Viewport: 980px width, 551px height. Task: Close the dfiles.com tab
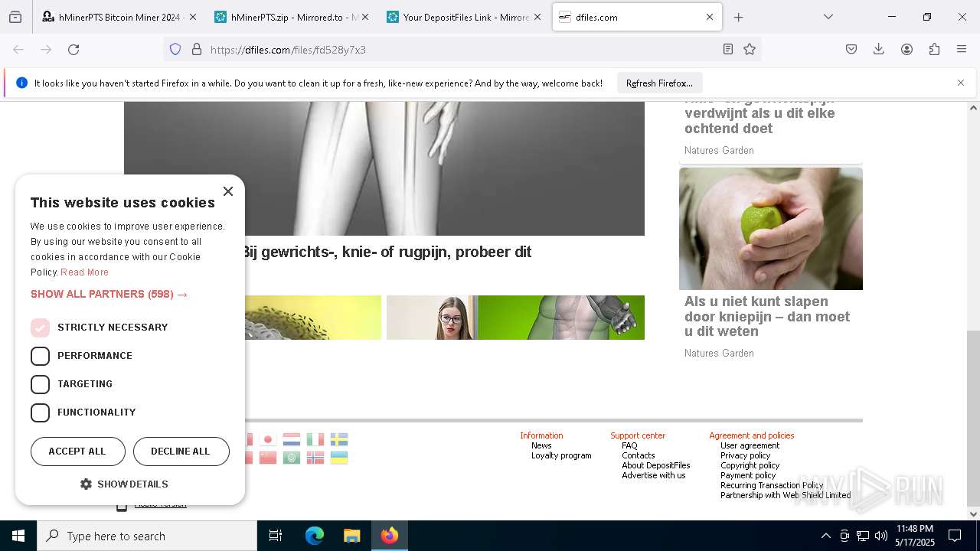click(x=709, y=17)
